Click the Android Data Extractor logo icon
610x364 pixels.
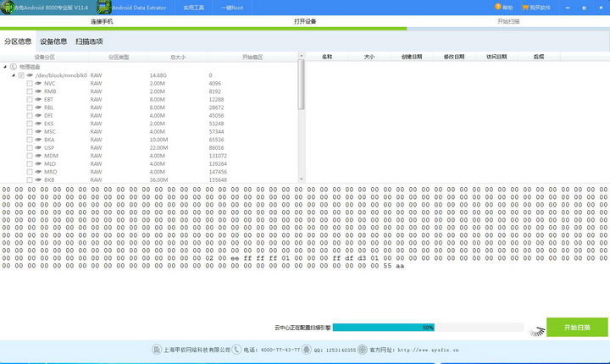(x=103, y=8)
